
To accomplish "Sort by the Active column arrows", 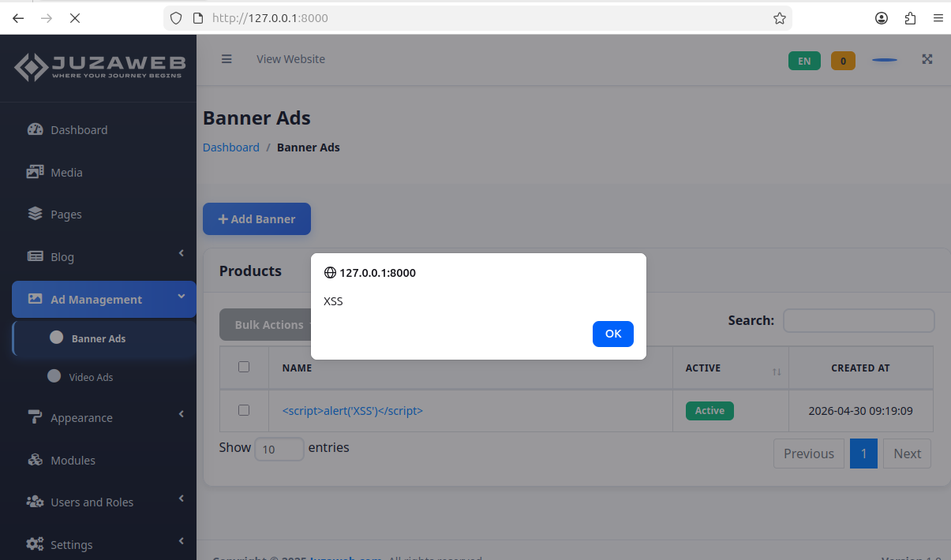I will click(777, 371).
